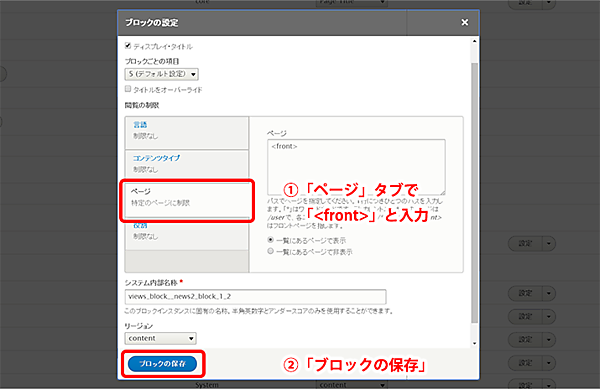The height and width of the screenshot is (389, 600).
Task: Select the ページ vertical tab
Action: (186, 200)
